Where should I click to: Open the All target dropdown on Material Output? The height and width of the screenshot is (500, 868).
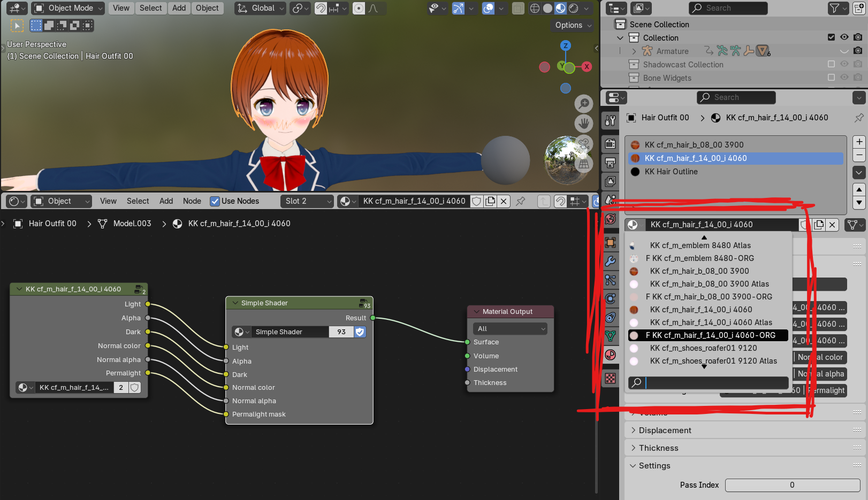point(511,329)
